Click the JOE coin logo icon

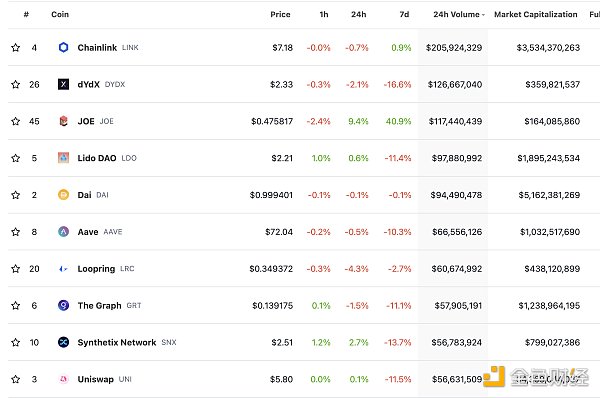point(64,121)
